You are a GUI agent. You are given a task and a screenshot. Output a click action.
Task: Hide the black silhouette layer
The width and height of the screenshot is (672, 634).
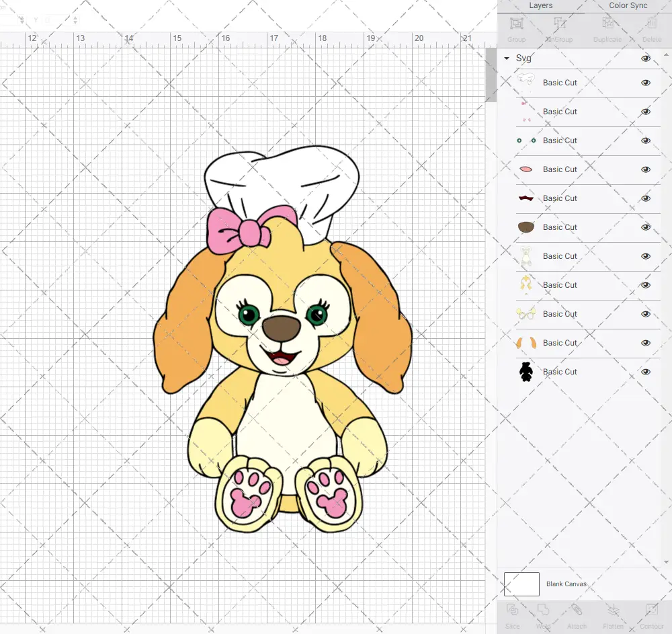tap(645, 372)
